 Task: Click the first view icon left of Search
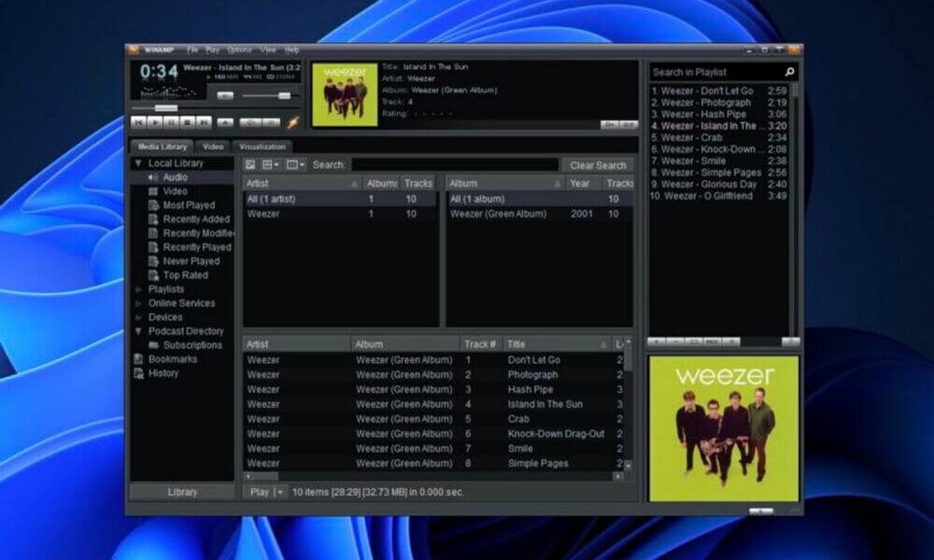250,165
